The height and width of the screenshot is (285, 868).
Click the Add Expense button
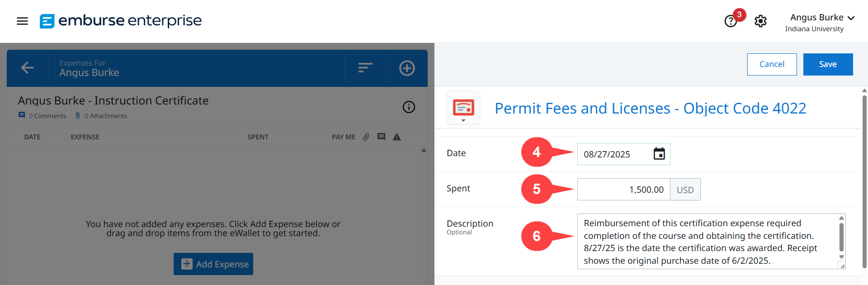click(213, 264)
